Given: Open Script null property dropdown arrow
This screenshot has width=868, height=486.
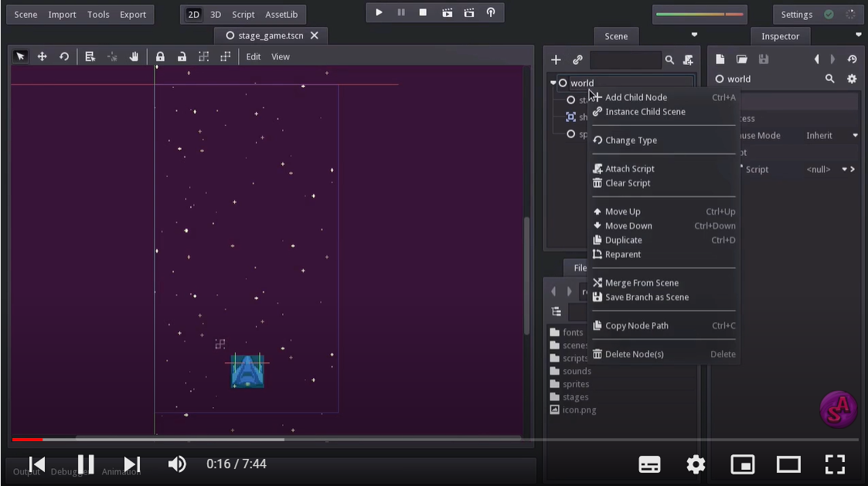Looking at the screenshot, I should (845, 169).
